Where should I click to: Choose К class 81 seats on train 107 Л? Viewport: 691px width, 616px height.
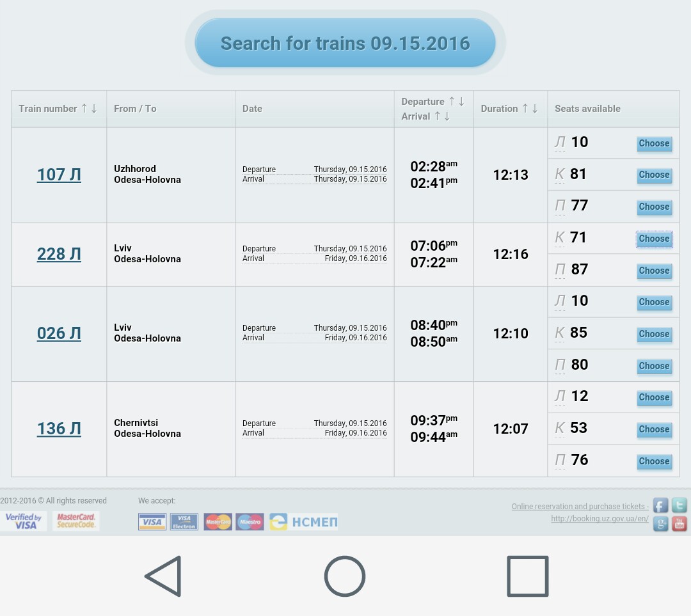point(654,175)
